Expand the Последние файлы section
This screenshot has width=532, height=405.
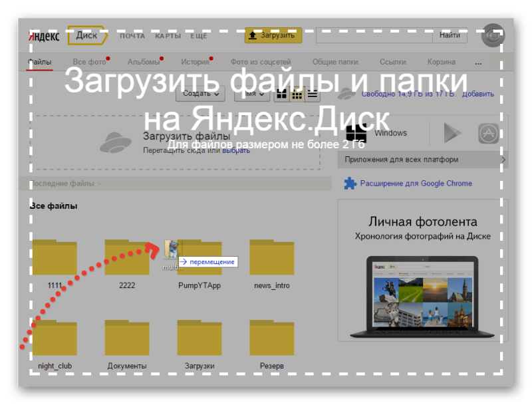[66, 184]
